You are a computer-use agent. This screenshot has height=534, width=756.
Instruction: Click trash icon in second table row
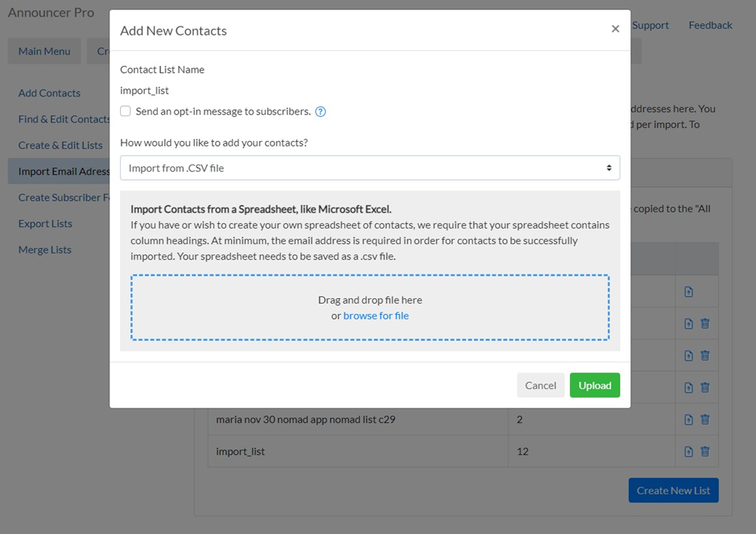coord(705,323)
